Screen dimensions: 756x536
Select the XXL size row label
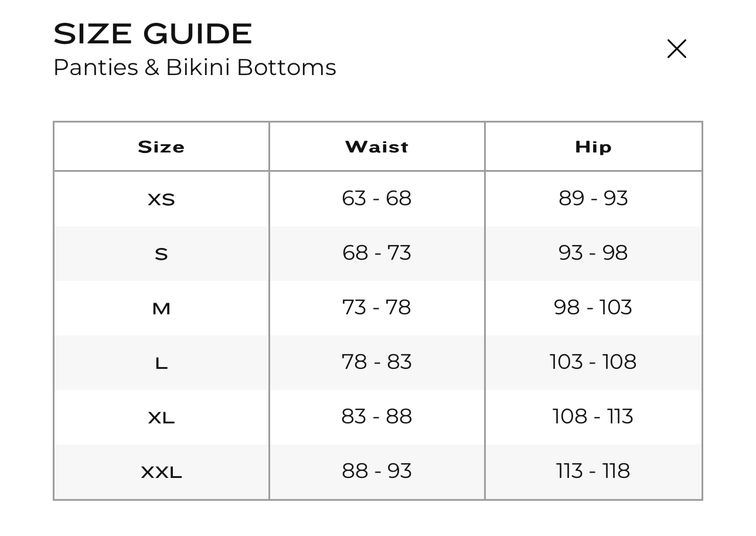tap(161, 472)
